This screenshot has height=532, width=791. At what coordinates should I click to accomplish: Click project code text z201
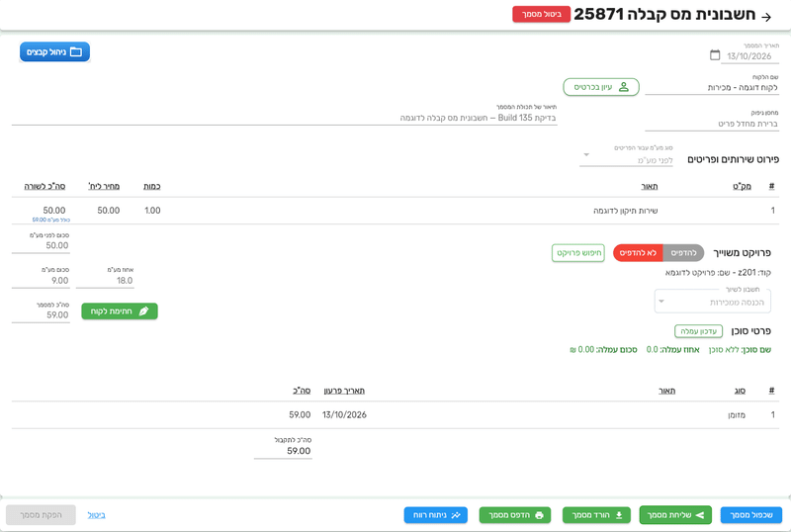click(x=747, y=273)
